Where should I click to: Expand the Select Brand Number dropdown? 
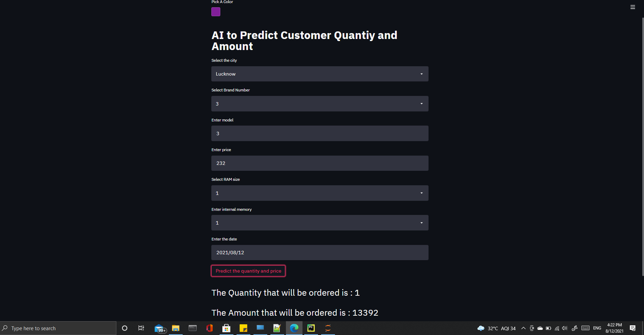coord(319,104)
